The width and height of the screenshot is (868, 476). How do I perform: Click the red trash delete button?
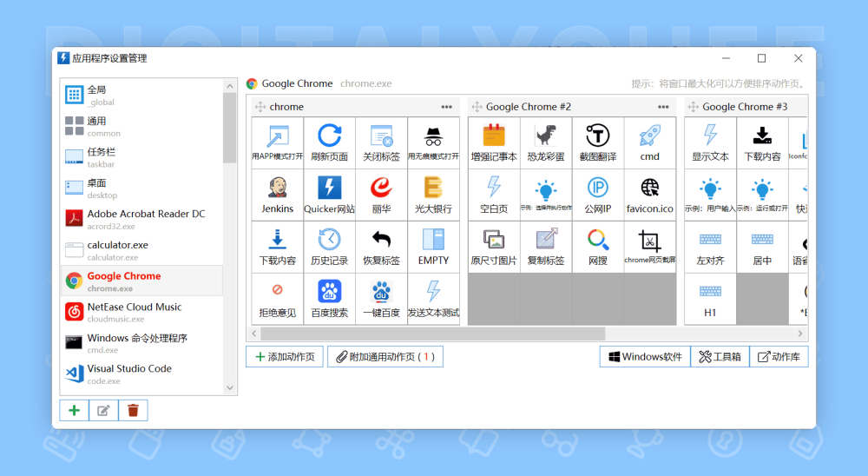[x=133, y=411]
